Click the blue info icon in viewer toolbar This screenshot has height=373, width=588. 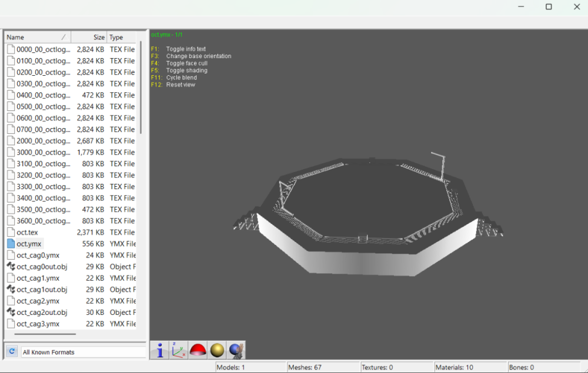point(160,350)
